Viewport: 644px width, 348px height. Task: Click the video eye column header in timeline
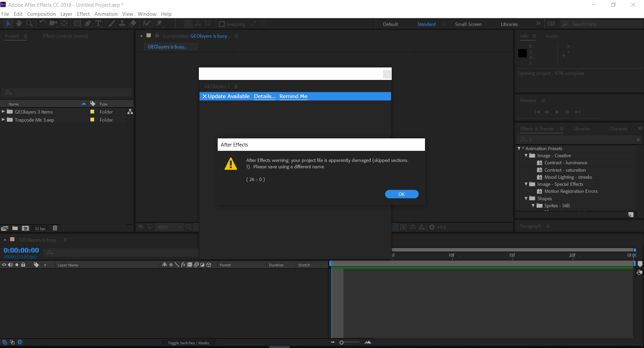pyautogui.click(x=4, y=265)
